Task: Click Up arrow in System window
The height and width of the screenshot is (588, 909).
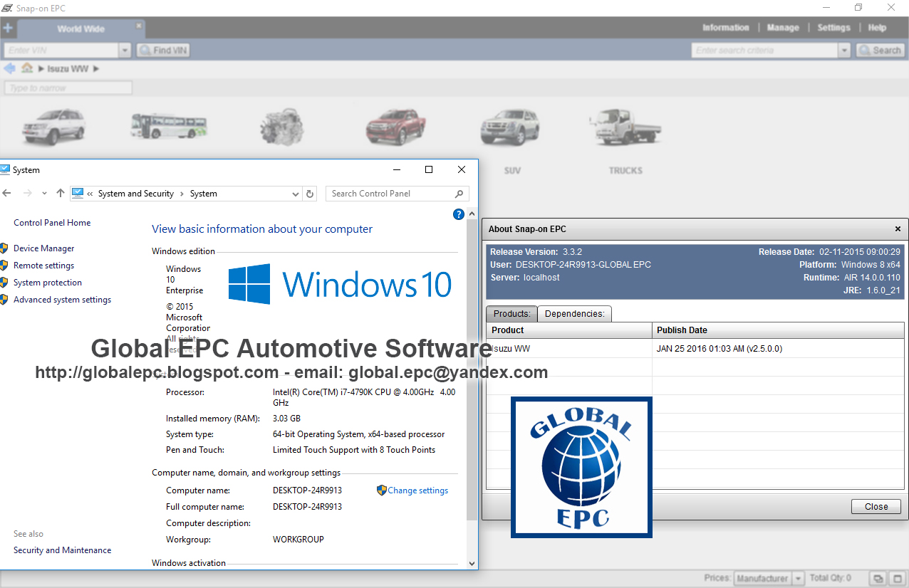Action: pyautogui.click(x=61, y=193)
